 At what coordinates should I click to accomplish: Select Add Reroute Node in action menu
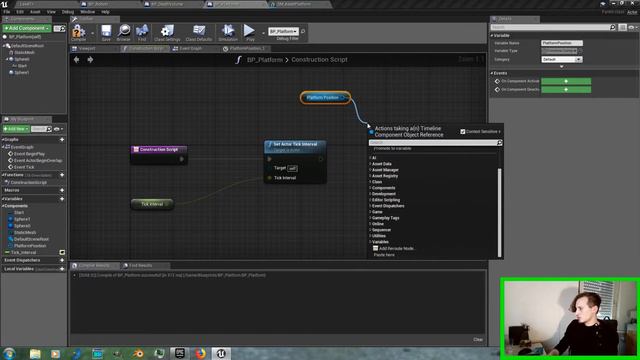[x=394, y=249]
